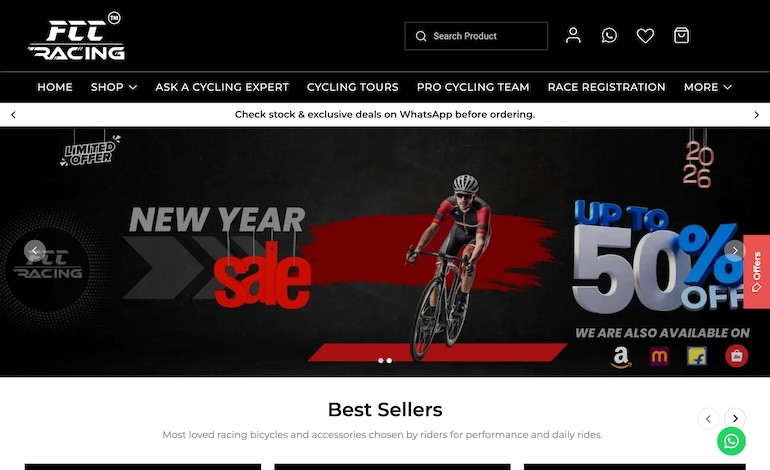Click the Flipkart icon on banner
The image size is (770, 470).
point(697,356)
